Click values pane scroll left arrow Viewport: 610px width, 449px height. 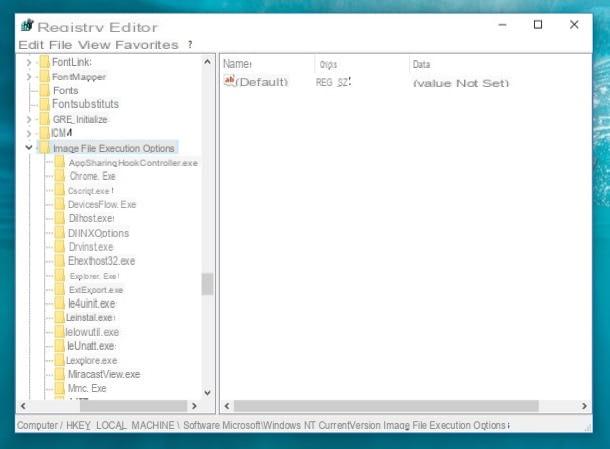pos(227,406)
